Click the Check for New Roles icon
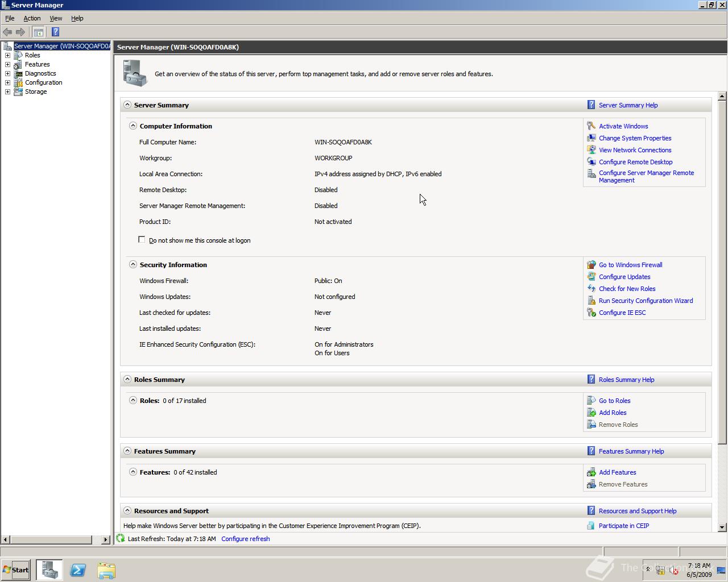 coord(591,289)
